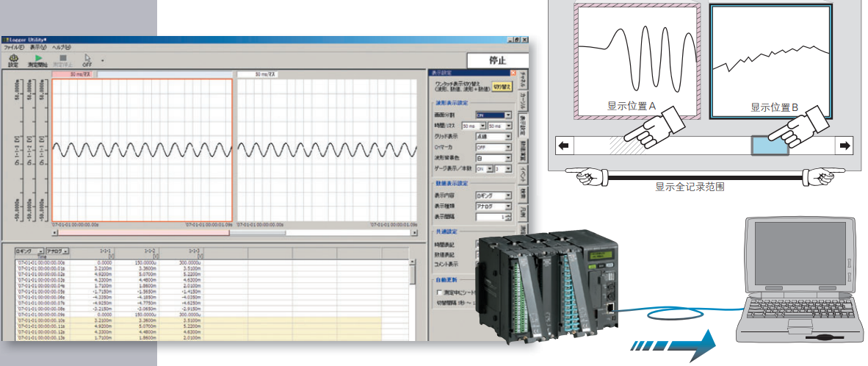This screenshot has height=366, width=868.
Task: Adjust the 表示間隔 spinner field
Action: tap(493, 217)
